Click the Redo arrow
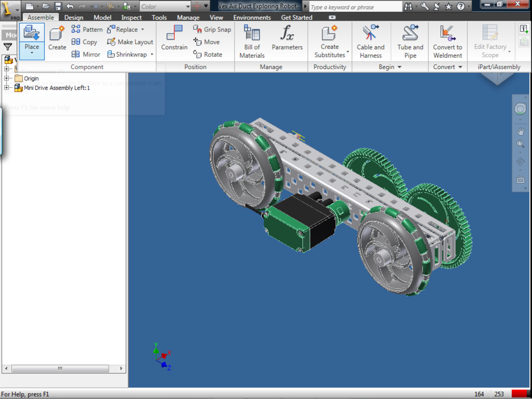Image resolution: width=532 pixels, height=399 pixels. (x=82, y=6)
